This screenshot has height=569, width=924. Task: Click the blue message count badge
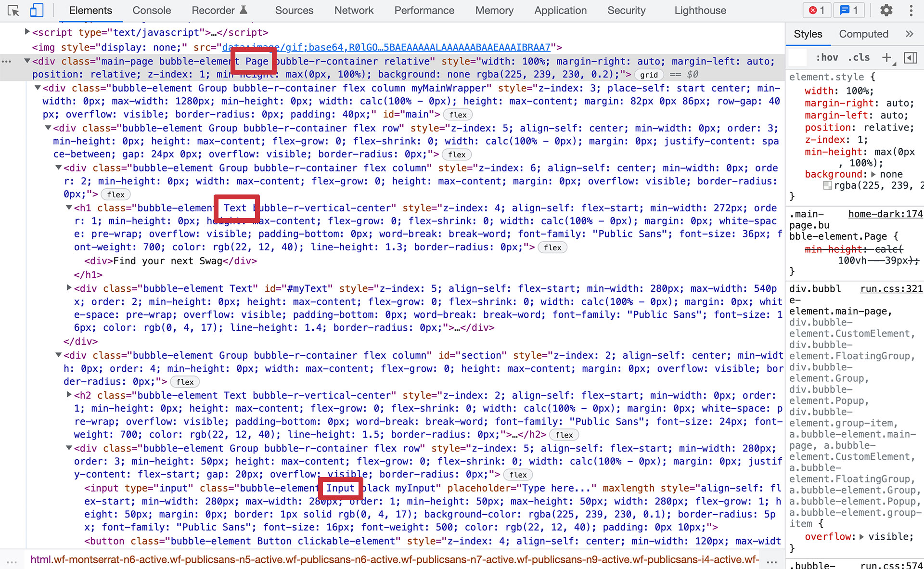(849, 10)
